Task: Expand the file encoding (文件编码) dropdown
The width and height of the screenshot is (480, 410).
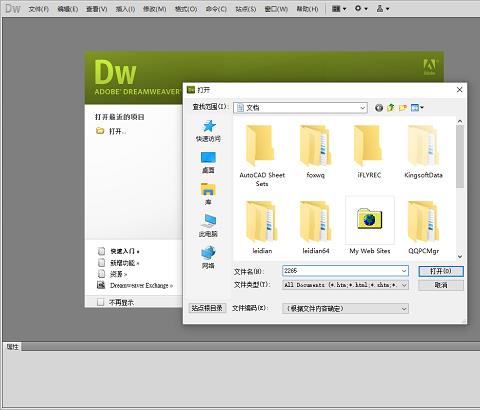Action: 404,309
